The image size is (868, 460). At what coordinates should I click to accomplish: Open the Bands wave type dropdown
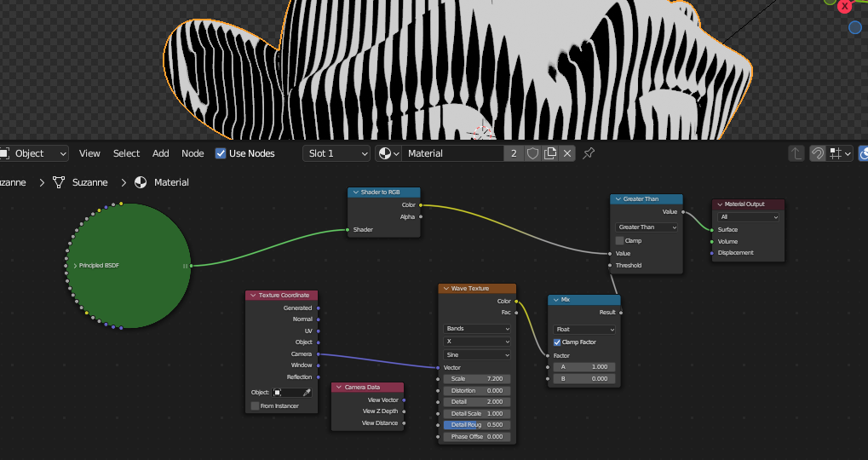(477, 329)
